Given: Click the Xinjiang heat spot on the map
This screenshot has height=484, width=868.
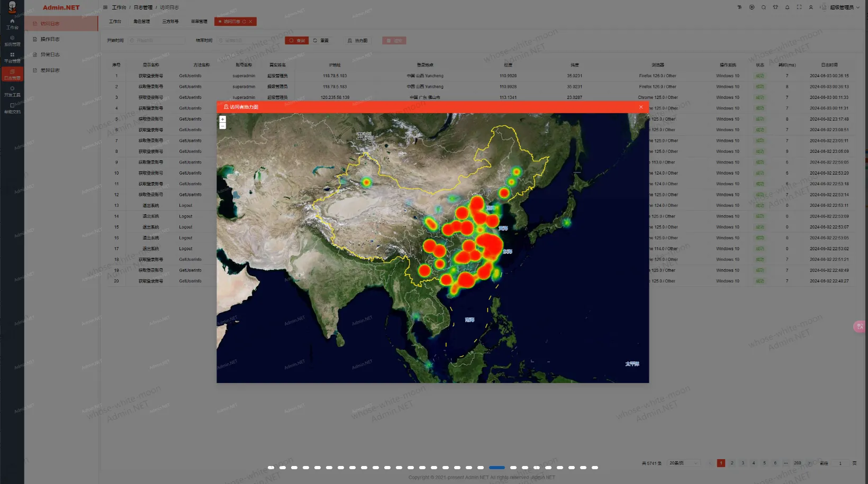Looking at the screenshot, I should coord(366,182).
